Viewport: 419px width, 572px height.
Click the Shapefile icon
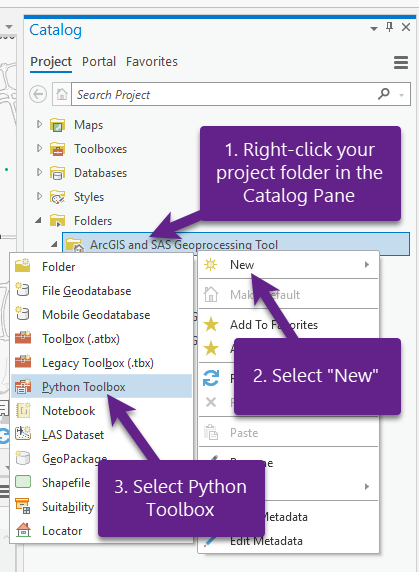tap(23, 482)
